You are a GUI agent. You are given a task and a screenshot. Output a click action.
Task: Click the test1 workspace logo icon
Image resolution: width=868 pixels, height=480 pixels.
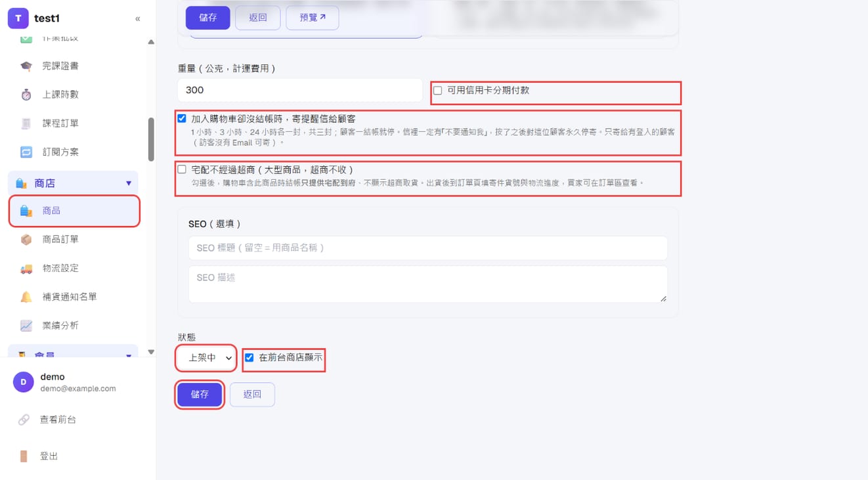point(18,18)
